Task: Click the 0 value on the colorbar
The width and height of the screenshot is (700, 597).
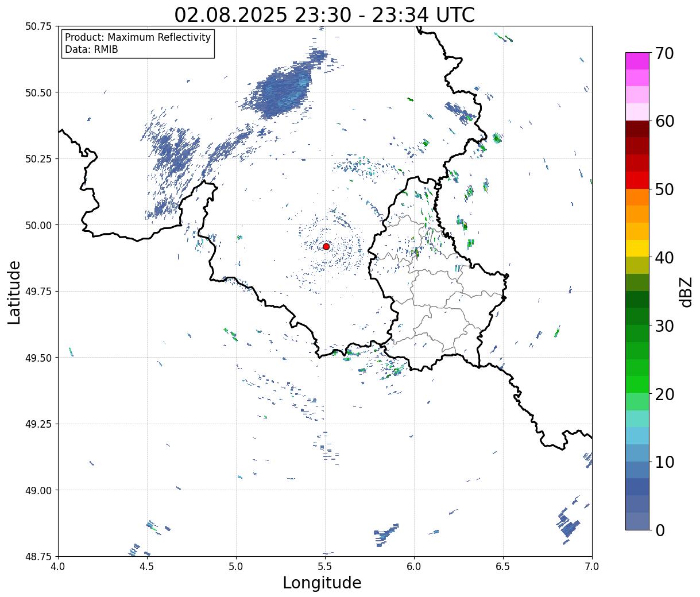Action: [660, 530]
